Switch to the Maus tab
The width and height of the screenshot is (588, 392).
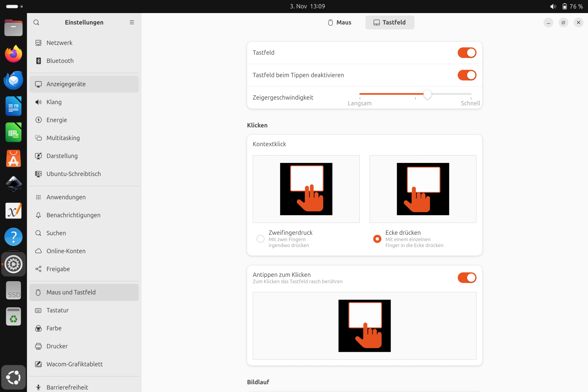(339, 23)
